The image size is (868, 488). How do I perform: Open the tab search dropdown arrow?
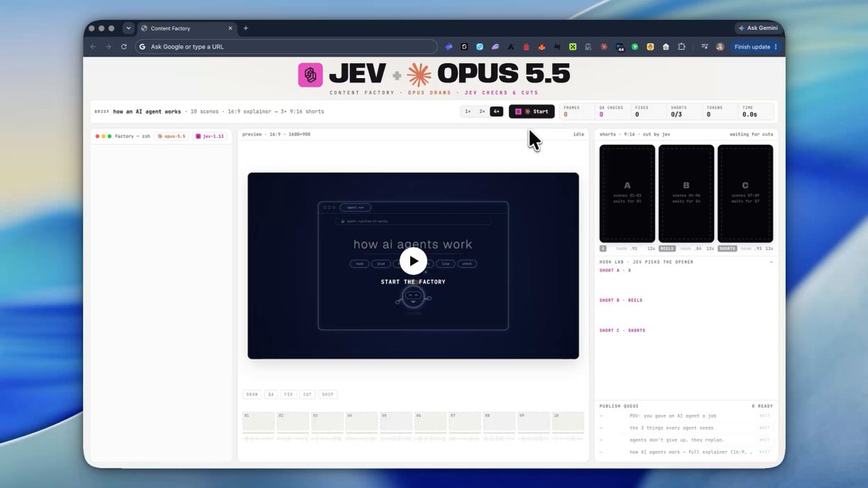coord(128,28)
